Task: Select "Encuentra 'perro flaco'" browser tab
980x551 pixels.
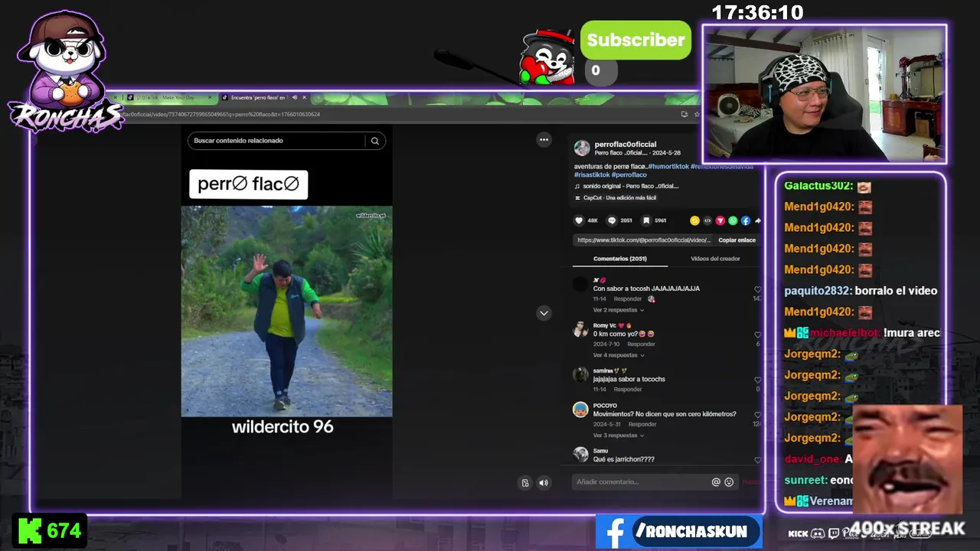Action: coord(257,98)
